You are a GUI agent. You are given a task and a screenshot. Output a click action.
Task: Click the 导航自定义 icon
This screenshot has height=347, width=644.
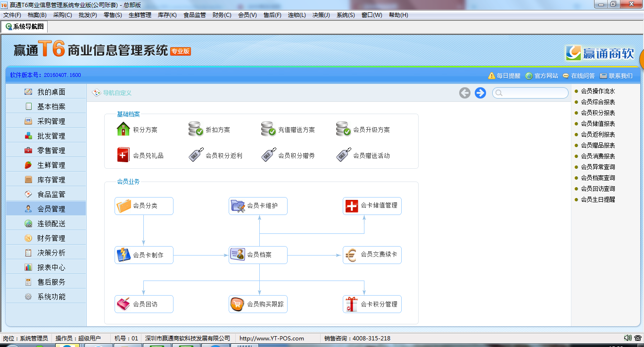pyautogui.click(x=96, y=93)
